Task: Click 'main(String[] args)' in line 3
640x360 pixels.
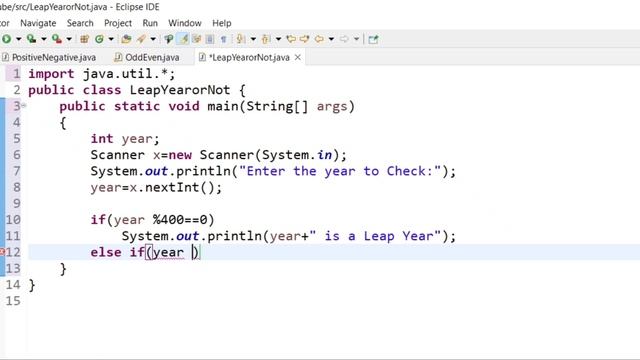Action: point(281,107)
